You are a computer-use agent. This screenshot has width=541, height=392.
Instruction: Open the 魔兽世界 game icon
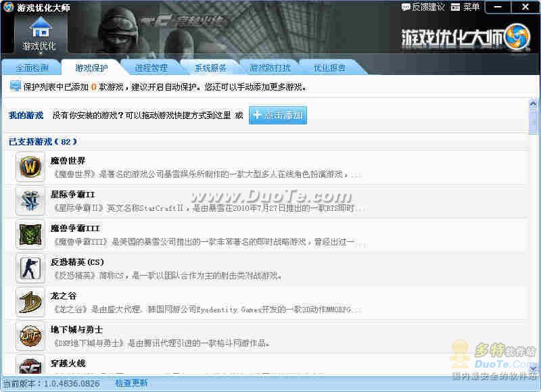tap(30, 167)
